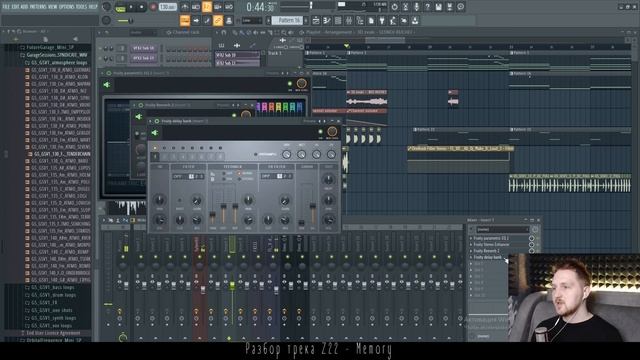The image size is (640, 360).
Task: Click Fruity parametric EQ 2 window speaker icon
Action: [x=107, y=84]
